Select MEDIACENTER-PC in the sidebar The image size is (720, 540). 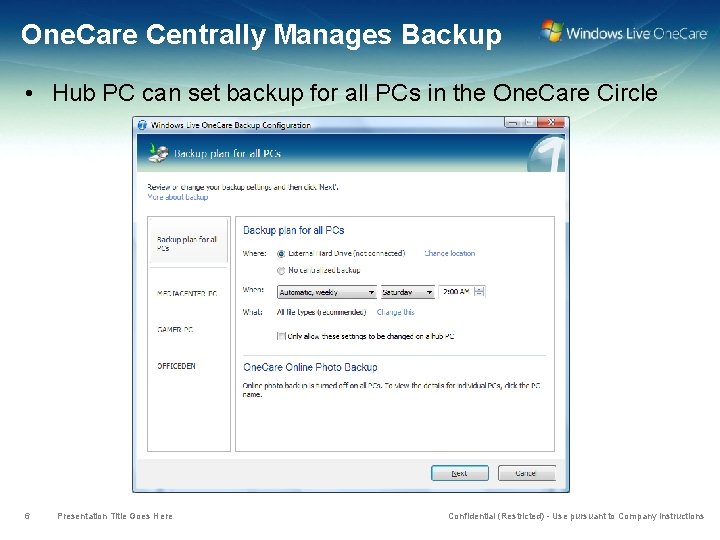(x=187, y=293)
